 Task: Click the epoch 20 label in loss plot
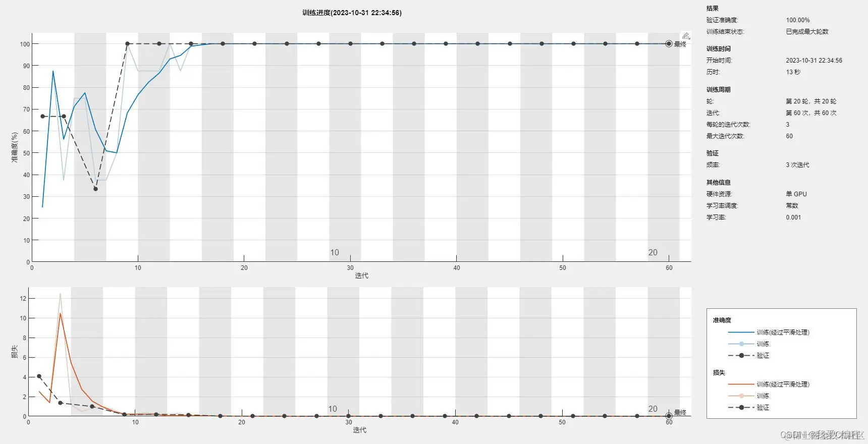click(x=653, y=409)
